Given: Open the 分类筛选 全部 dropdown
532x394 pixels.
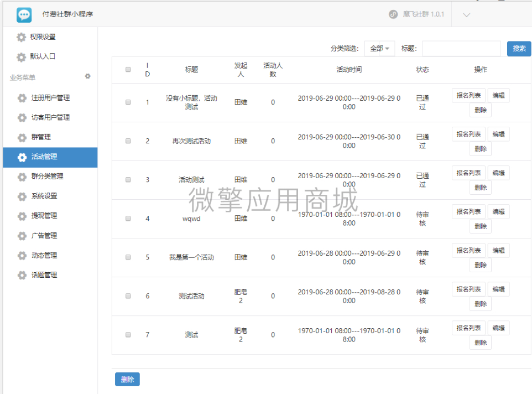Looking at the screenshot, I should 379,49.
